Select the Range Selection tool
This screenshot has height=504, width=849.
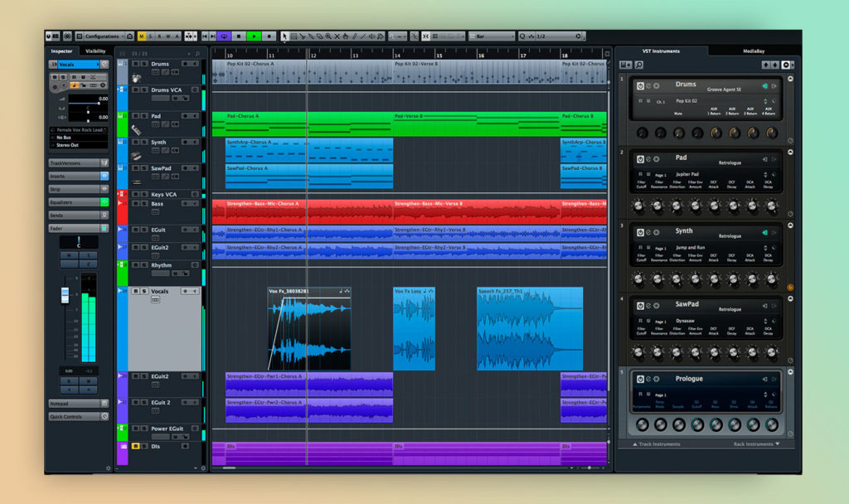(294, 36)
